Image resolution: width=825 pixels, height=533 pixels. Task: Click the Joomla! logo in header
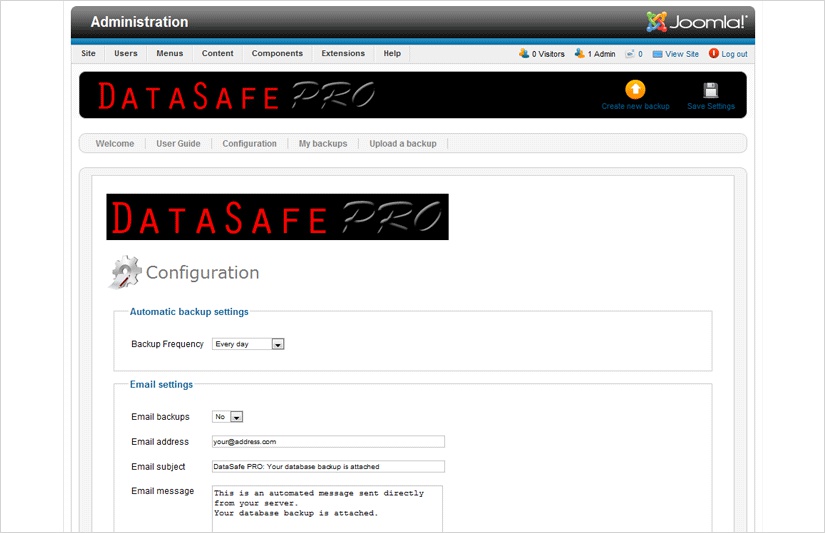[696, 22]
